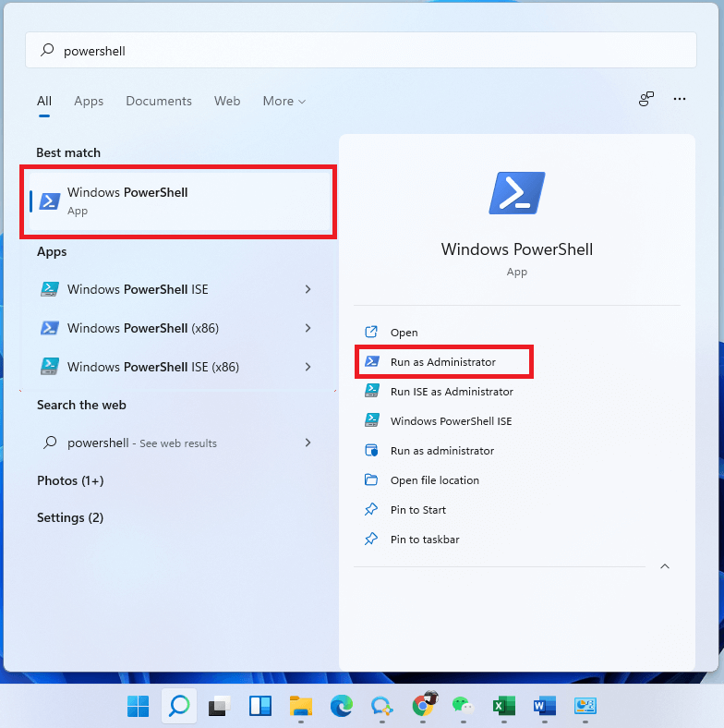Open Widgets from the taskbar
Viewport: 724px width, 728px height.
(x=259, y=707)
